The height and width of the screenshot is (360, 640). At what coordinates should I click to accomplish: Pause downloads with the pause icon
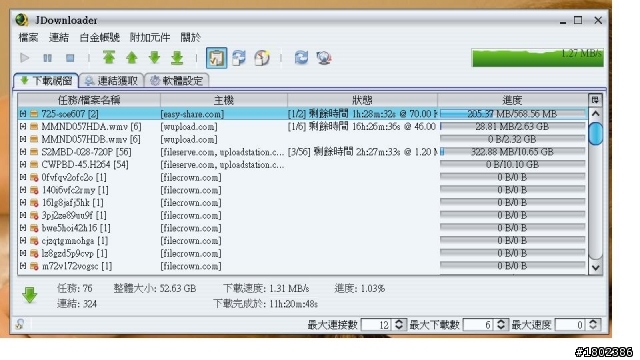[48, 58]
